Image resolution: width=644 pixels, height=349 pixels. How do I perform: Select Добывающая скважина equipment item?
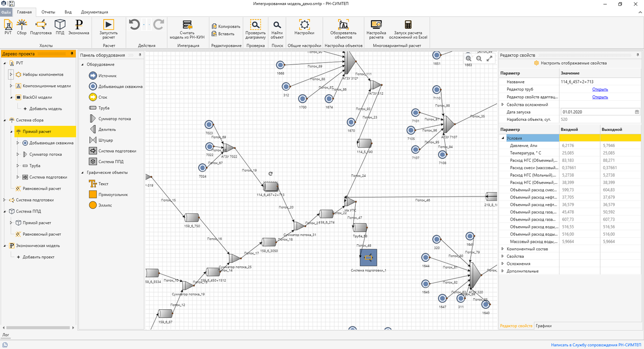click(x=116, y=86)
